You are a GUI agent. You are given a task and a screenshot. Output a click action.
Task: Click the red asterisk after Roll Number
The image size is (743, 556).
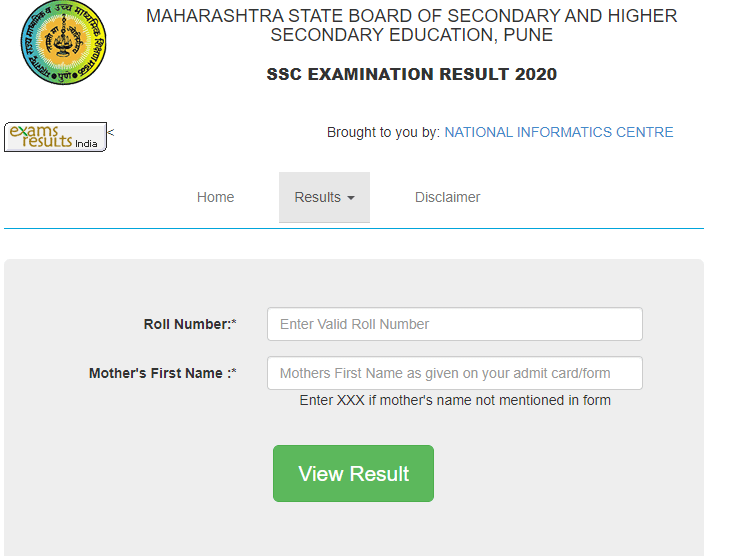click(234, 324)
